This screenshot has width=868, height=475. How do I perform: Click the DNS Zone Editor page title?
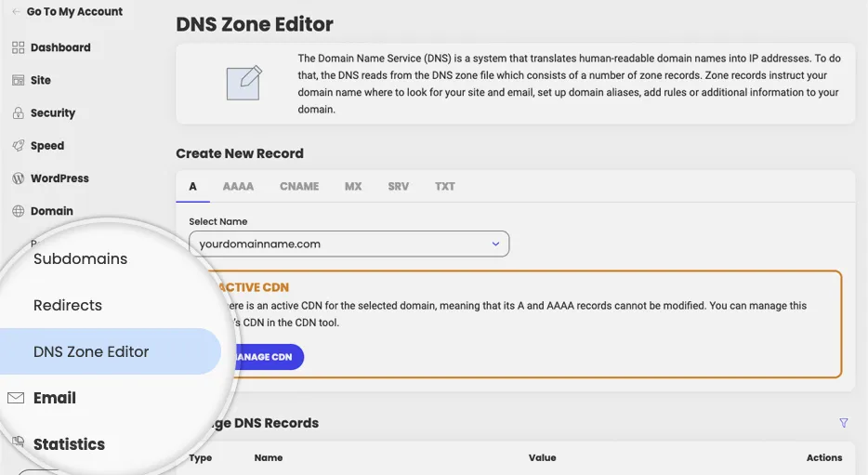point(255,24)
